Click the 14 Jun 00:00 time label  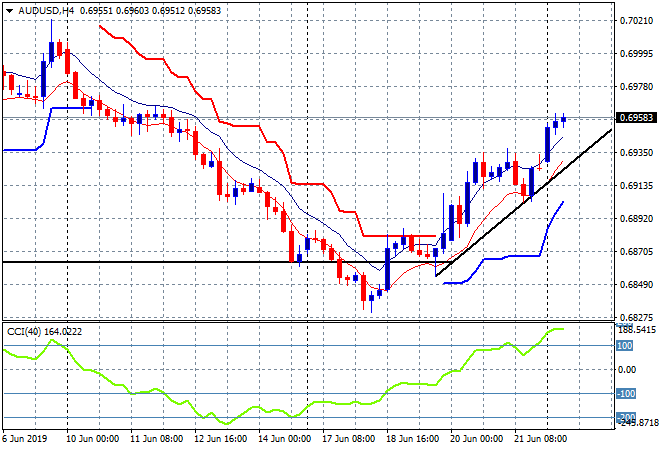(x=285, y=439)
